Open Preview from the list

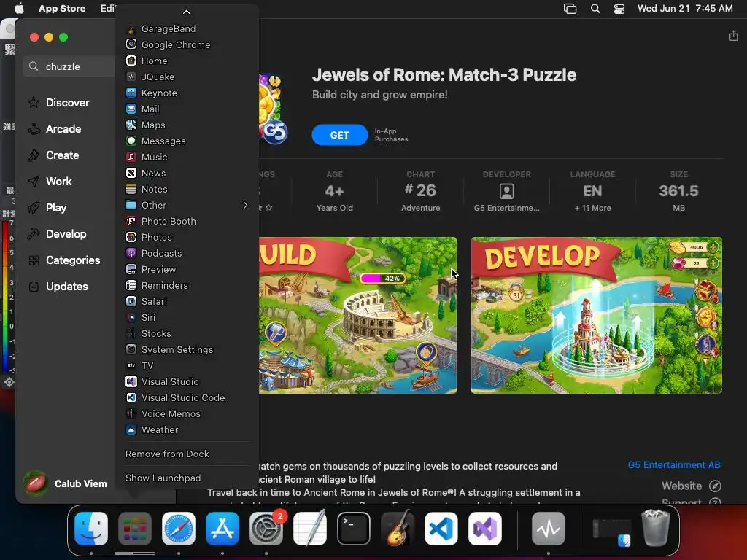(x=187, y=269)
